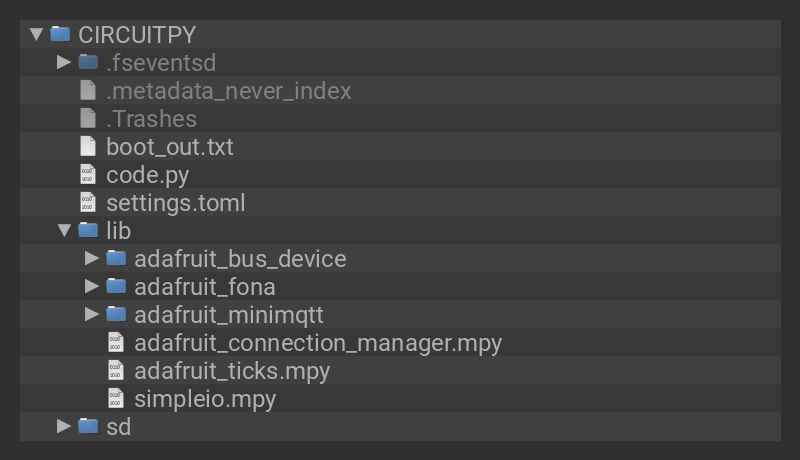Select the .Trashes entry
The image size is (800, 460).
[151, 119]
